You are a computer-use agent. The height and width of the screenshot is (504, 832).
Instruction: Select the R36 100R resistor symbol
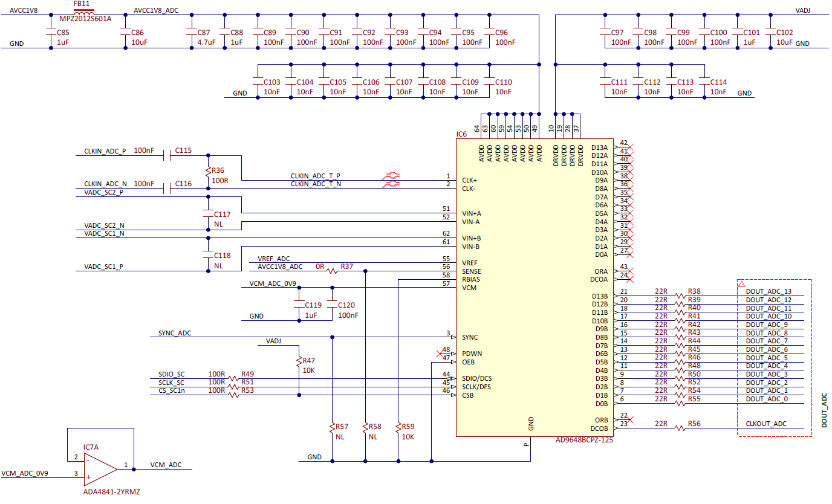[208, 171]
